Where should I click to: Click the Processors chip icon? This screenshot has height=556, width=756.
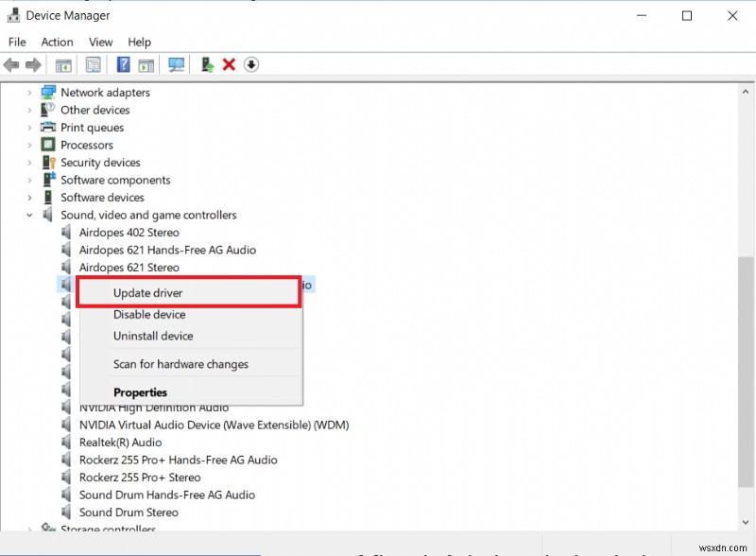click(48, 145)
